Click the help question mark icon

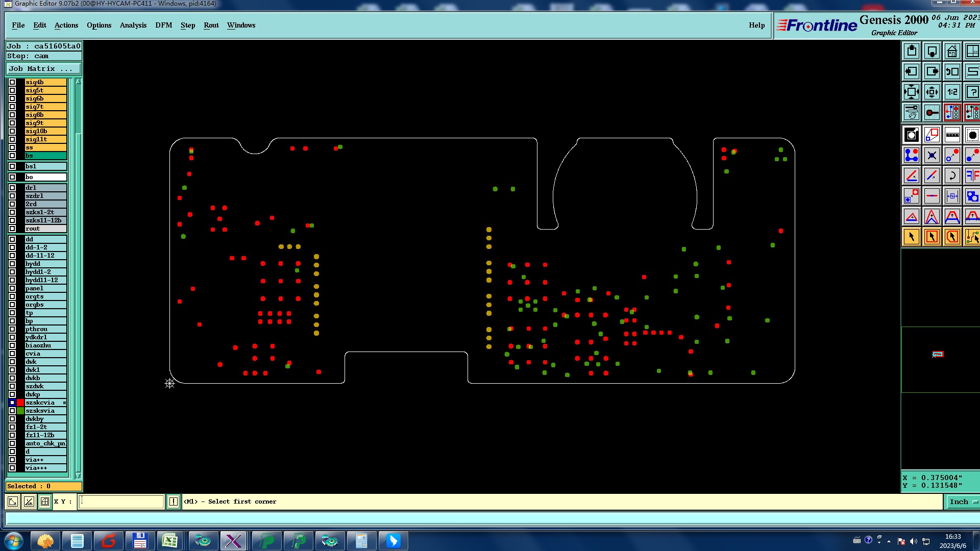(x=972, y=92)
